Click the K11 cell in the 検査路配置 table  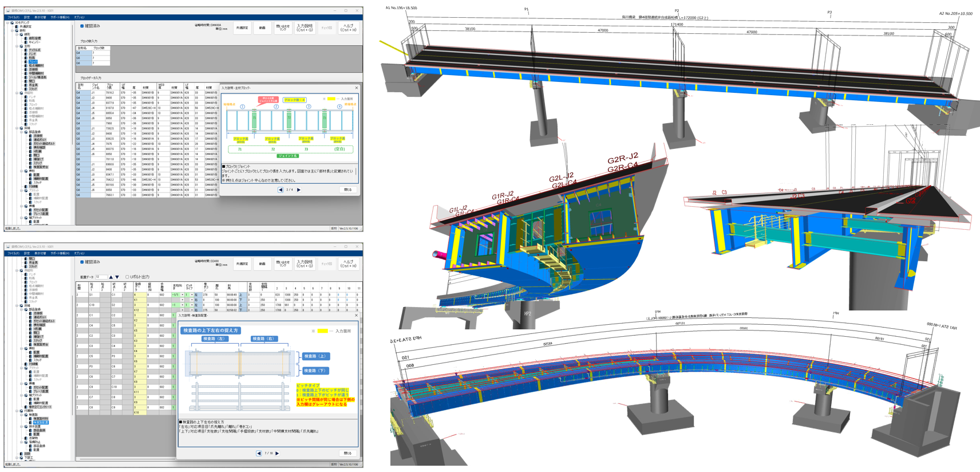(x=140, y=392)
